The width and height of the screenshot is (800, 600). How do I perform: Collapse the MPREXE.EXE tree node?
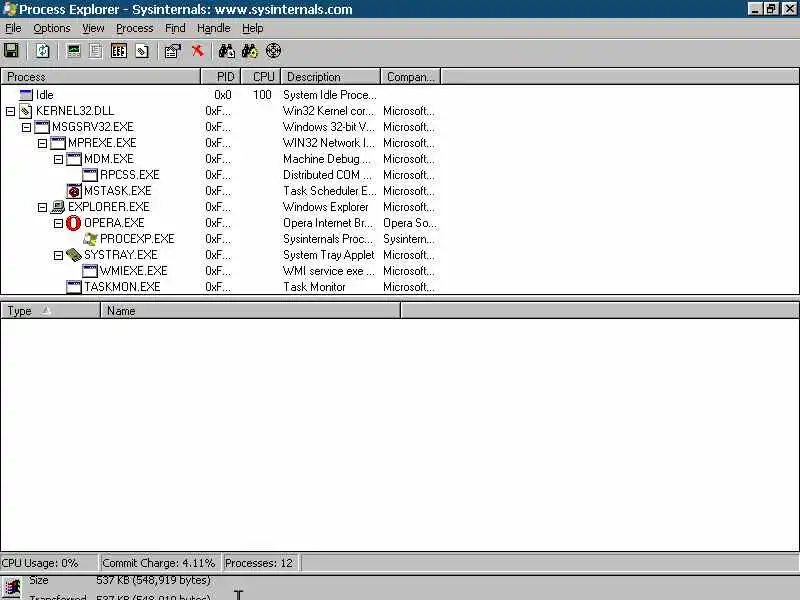(42, 143)
